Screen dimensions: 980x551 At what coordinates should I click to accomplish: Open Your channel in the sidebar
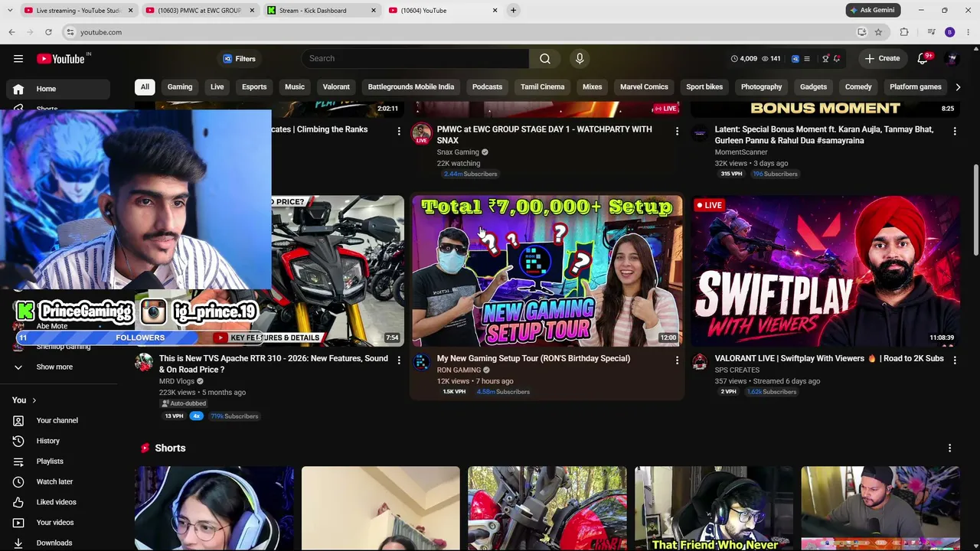[x=59, y=420]
